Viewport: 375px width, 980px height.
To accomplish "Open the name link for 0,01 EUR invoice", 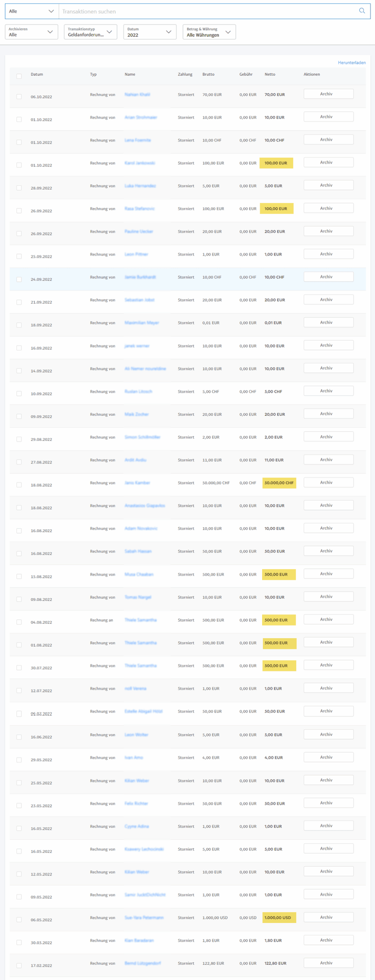I will pos(142,323).
